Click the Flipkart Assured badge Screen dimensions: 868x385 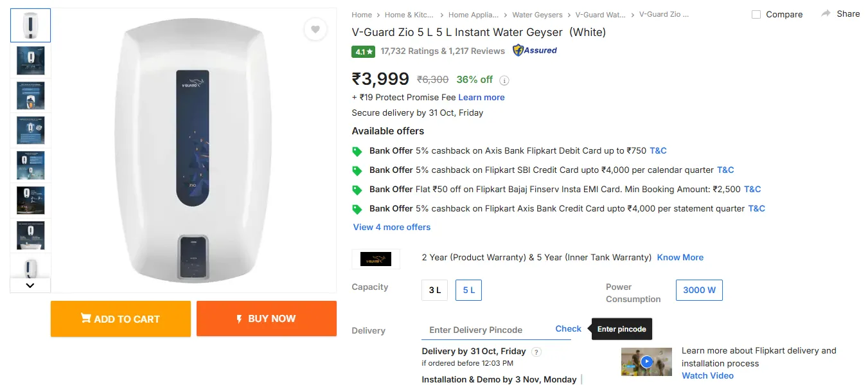coord(535,50)
